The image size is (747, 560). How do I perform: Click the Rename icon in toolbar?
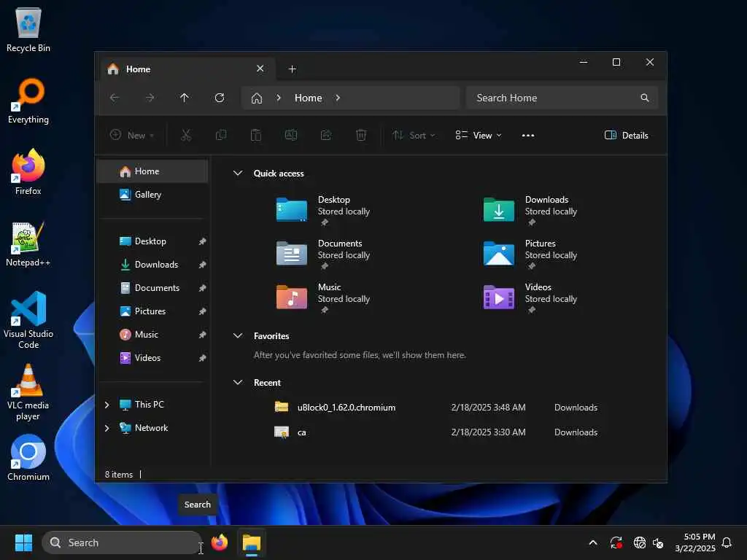click(291, 135)
